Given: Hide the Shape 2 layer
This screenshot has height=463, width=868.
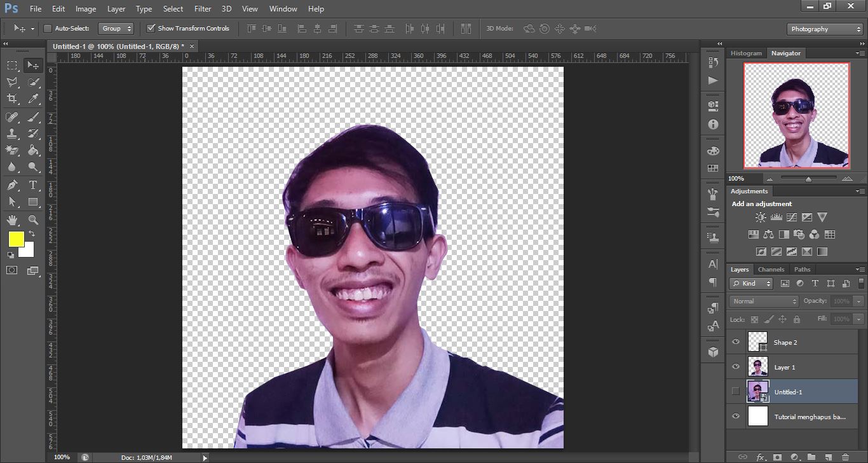Looking at the screenshot, I should pos(735,342).
